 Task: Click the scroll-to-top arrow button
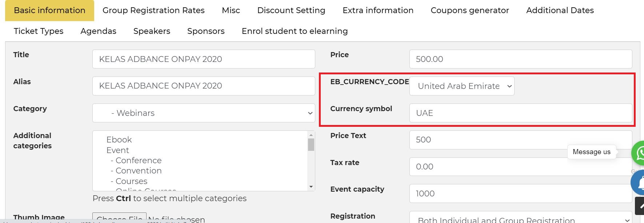coord(640,206)
